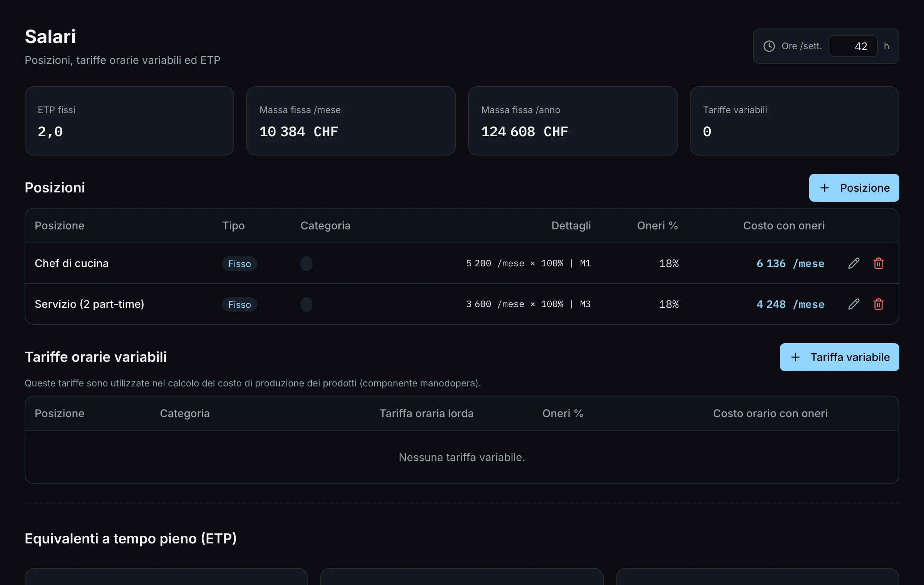Edit the Chef di cucina position
This screenshot has height=585, width=924.
click(854, 263)
